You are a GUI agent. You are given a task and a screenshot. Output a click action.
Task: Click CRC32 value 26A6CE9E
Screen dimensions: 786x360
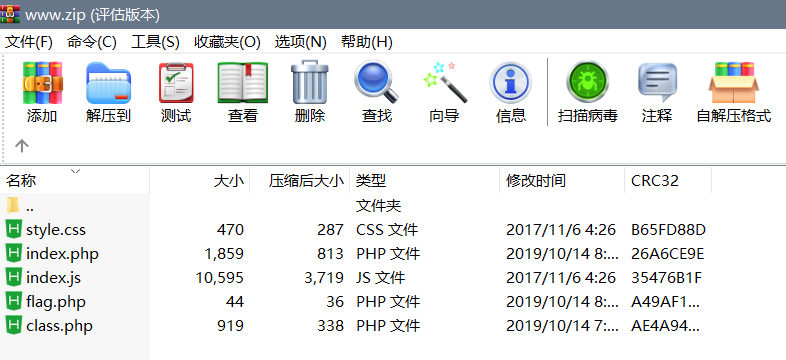668,254
